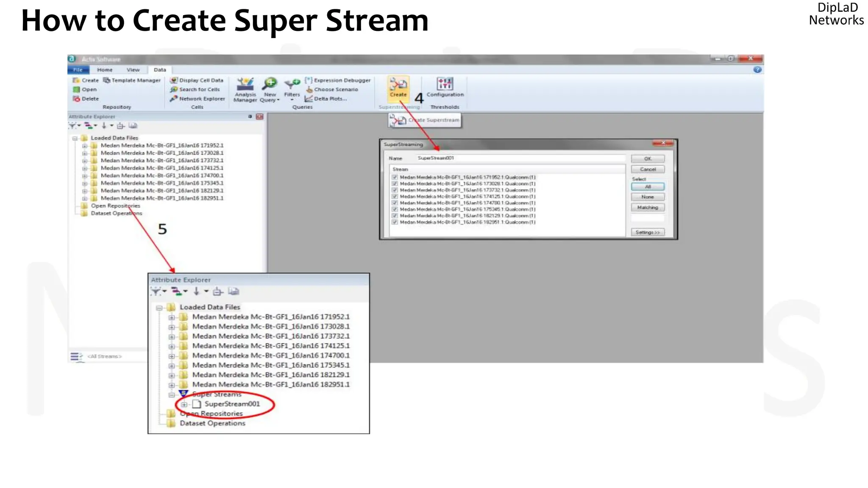Viewport: 868px width, 488px height.
Task: Open Thresholds Configuration
Action: (x=445, y=87)
